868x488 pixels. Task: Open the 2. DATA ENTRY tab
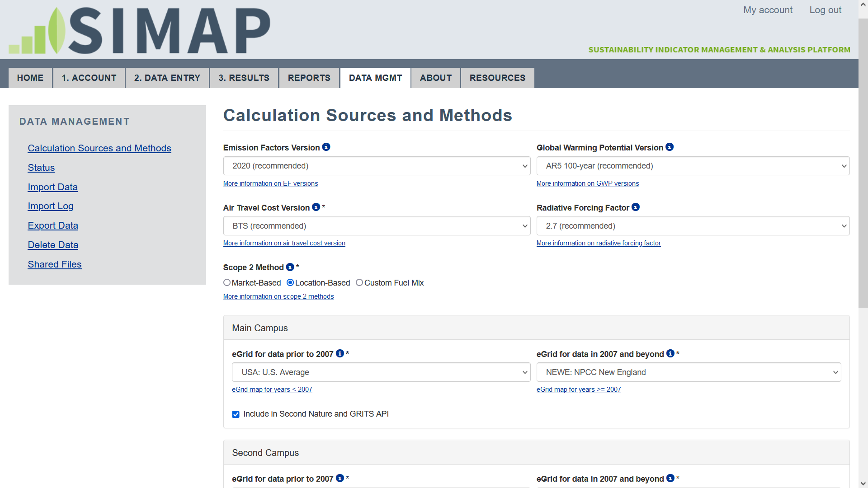click(167, 78)
